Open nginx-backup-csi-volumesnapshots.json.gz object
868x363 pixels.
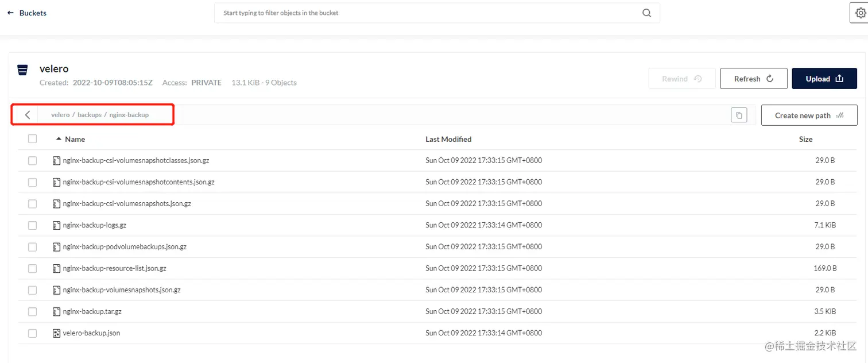point(127,204)
